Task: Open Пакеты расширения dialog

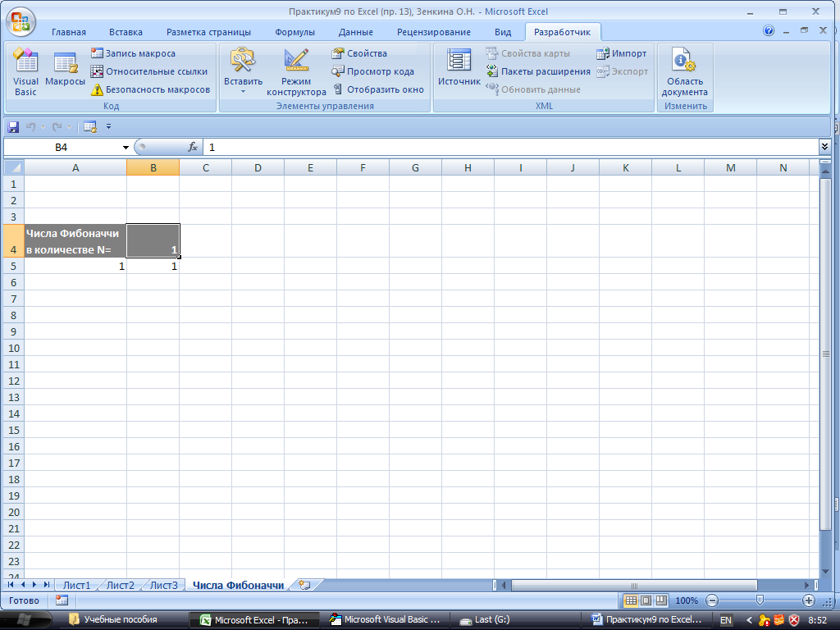Action: pos(538,71)
